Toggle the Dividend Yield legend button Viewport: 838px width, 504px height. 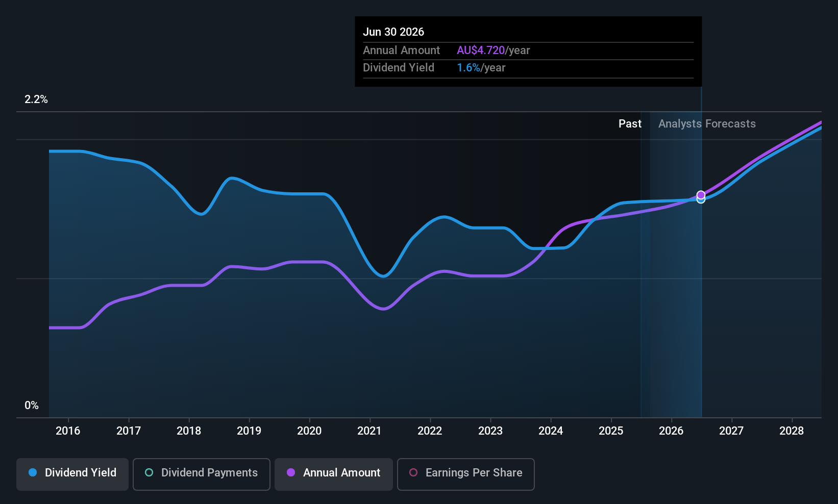pyautogui.click(x=72, y=473)
